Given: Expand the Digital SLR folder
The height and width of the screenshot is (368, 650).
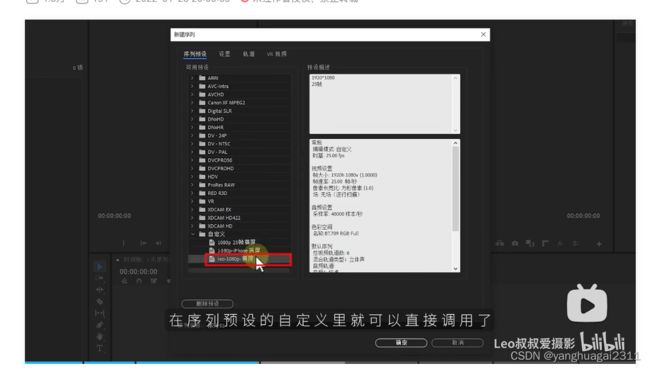Looking at the screenshot, I should click(192, 111).
